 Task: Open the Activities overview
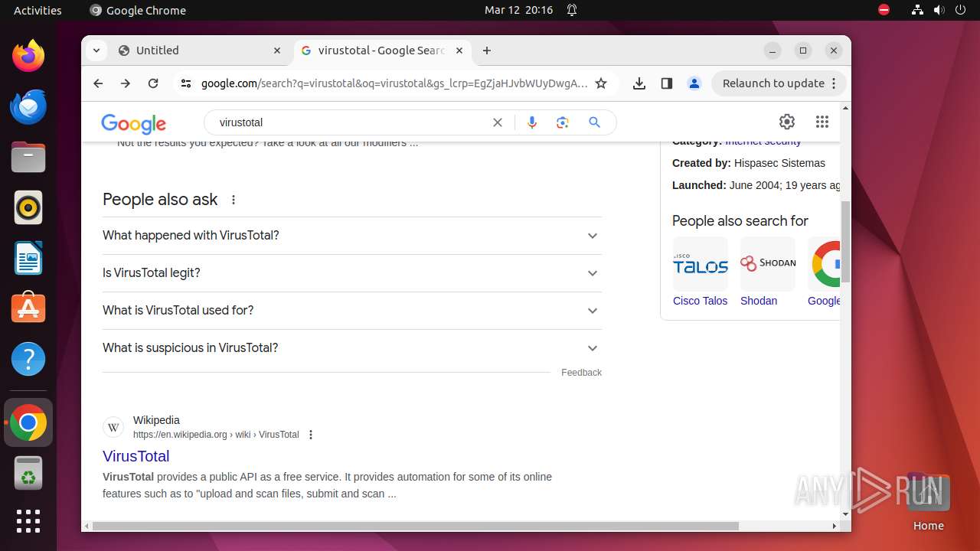pyautogui.click(x=38, y=10)
